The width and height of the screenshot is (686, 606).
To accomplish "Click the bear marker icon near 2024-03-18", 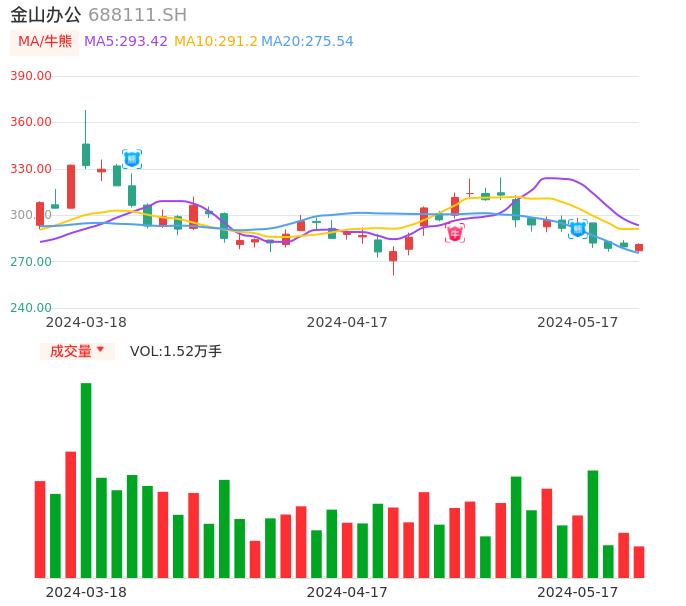I will pyautogui.click(x=132, y=159).
